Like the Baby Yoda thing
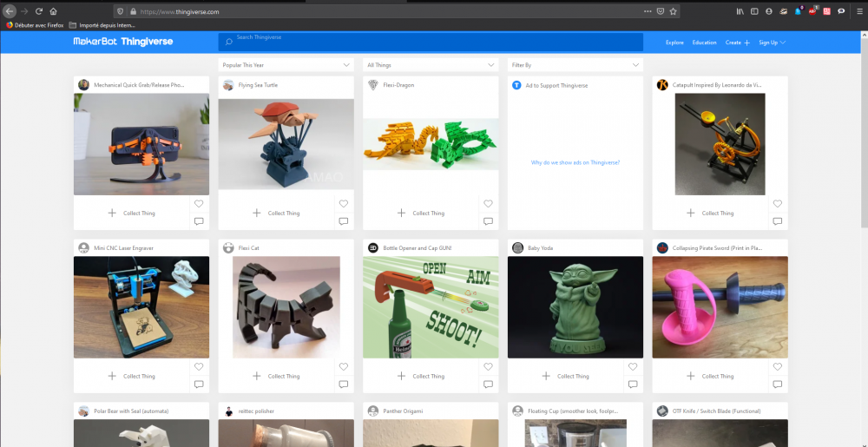The width and height of the screenshot is (868, 447). (x=633, y=367)
